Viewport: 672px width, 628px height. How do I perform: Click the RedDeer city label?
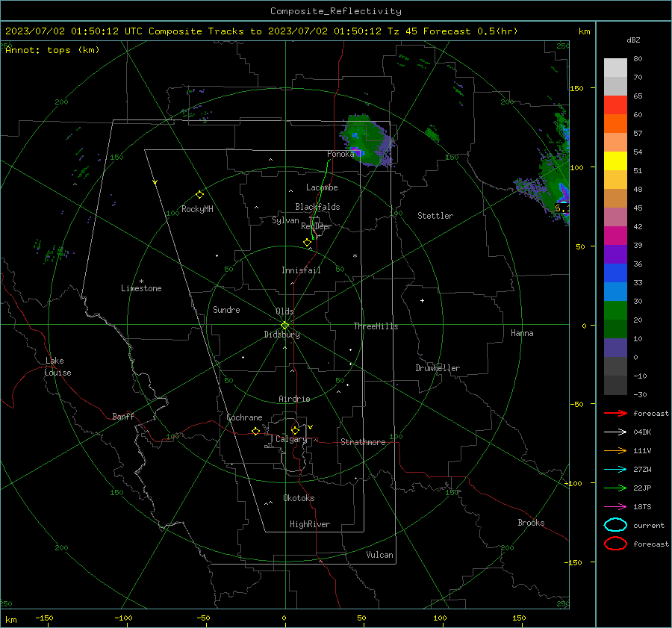pos(317,226)
